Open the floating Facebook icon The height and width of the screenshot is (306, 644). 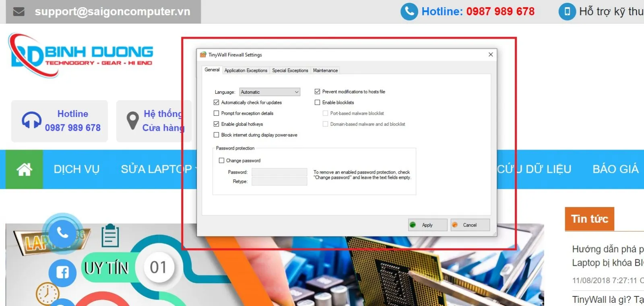click(x=62, y=273)
